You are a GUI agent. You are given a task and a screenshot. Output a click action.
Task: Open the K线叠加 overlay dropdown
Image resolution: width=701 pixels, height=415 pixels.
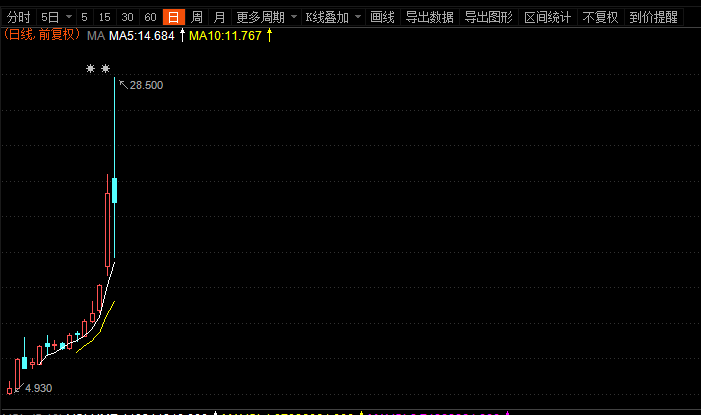pos(333,17)
